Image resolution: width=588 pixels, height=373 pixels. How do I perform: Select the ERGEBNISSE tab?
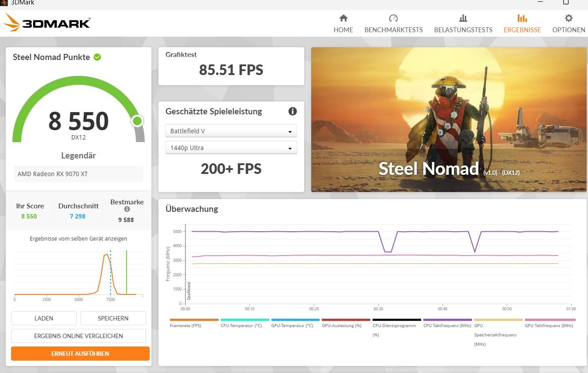[522, 24]
